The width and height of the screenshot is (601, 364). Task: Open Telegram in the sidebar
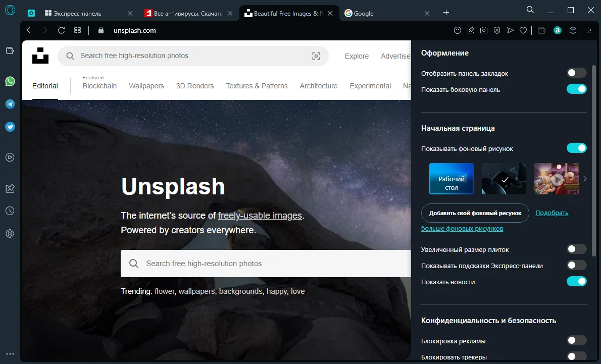(10, 104)
